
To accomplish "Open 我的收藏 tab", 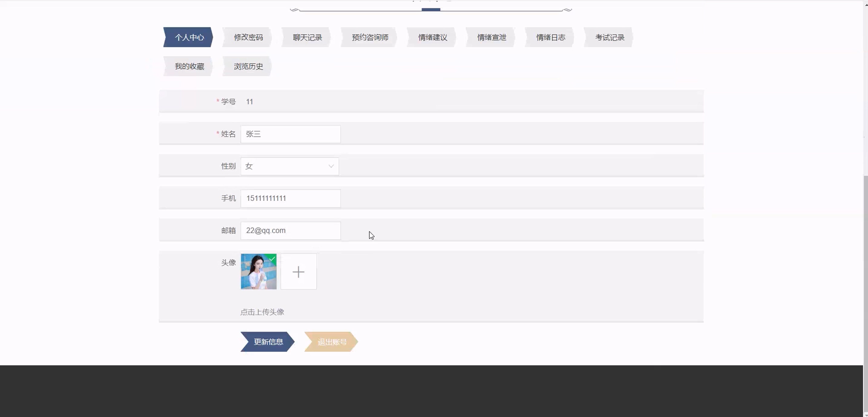I will [189, 66].
